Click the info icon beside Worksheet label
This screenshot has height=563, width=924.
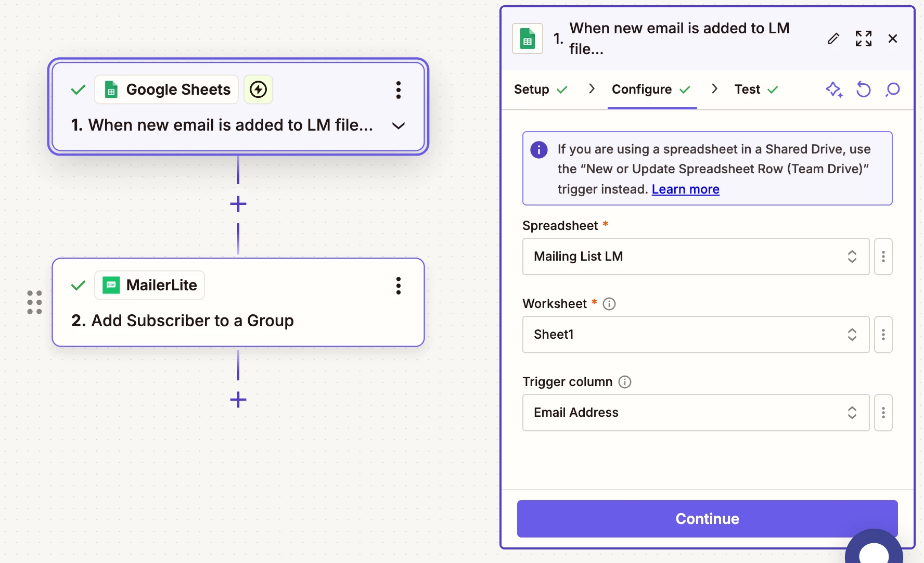609,304
